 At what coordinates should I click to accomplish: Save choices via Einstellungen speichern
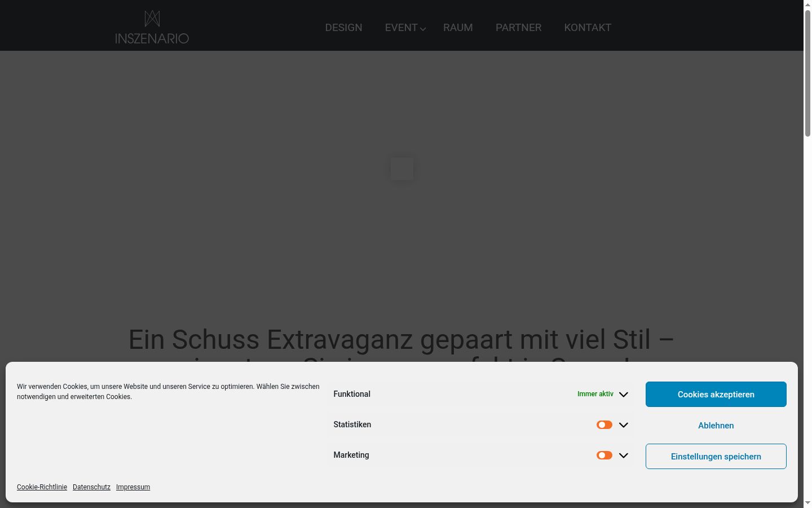716,456
